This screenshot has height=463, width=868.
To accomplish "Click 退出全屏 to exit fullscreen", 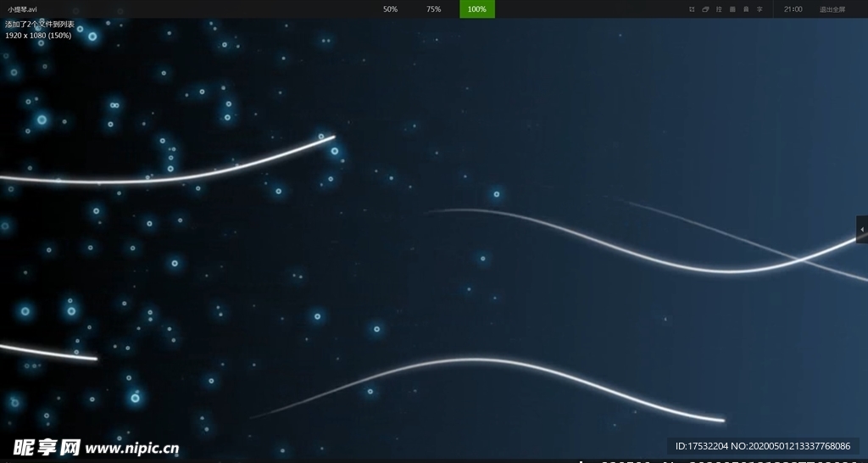I will [x=832, y=9].
